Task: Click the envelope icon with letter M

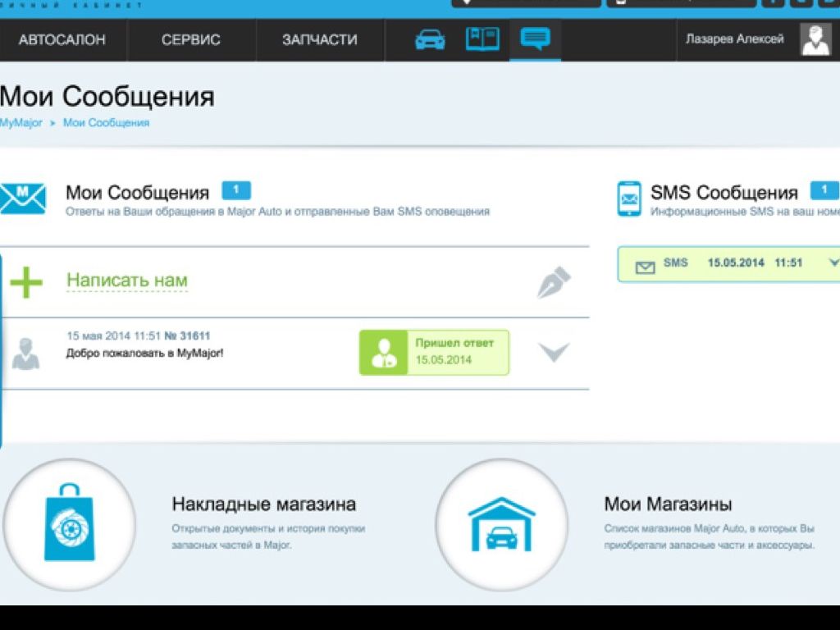Action: (22, 199)
